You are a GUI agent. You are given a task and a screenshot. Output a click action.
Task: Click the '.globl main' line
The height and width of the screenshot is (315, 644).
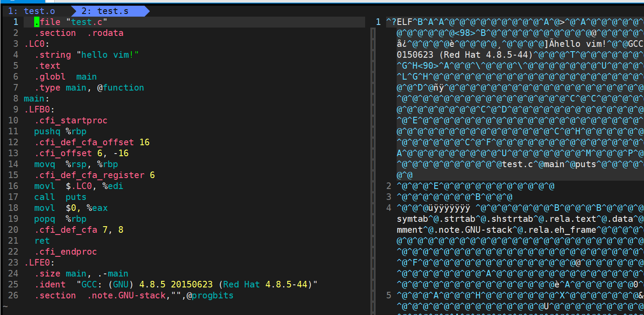click(x=66, y=77)
